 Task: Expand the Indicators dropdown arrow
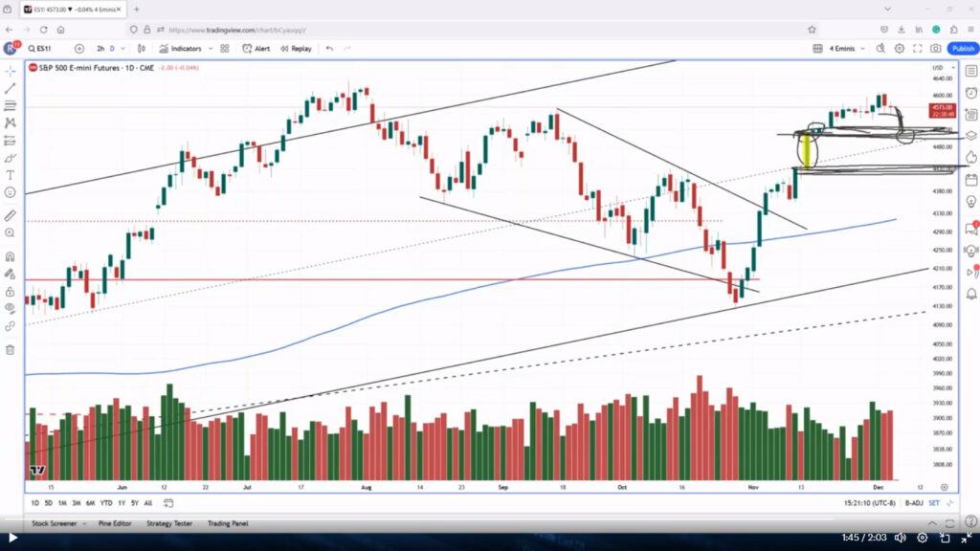click(210, 49)
